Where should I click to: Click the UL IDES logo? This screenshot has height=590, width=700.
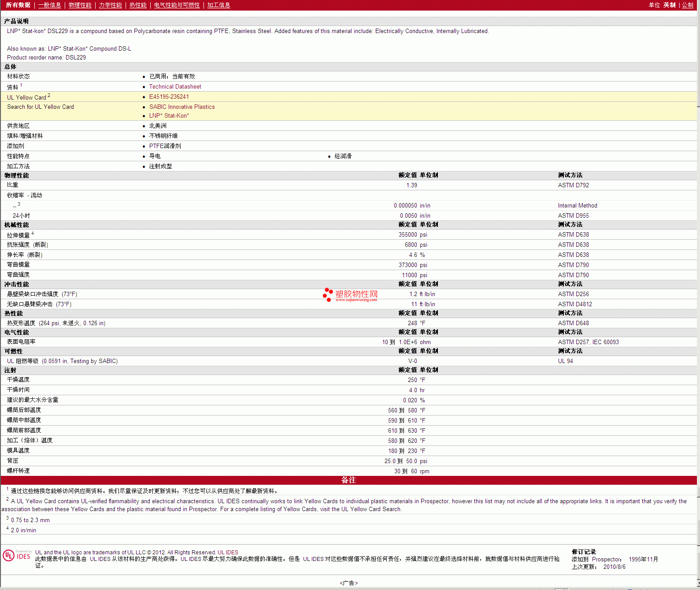coord(17,556)
